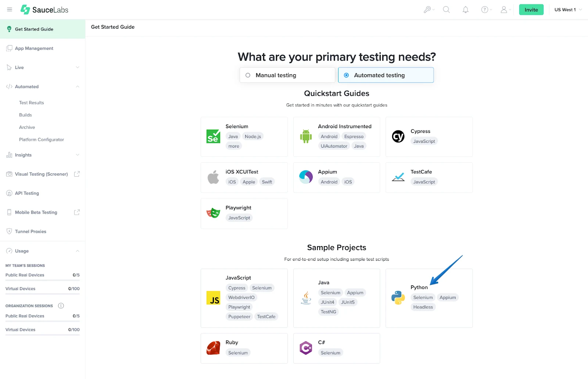Open the search icon in header

coord(446,10)
